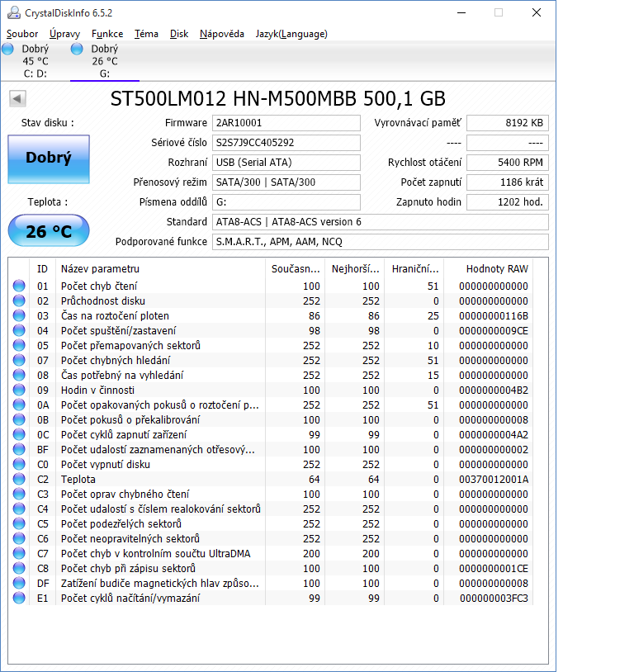Viewport: 634px width, 672px height.
Task: Click the 26 °C temperature button
Action: pyautogui.click(x=49, y=231)
